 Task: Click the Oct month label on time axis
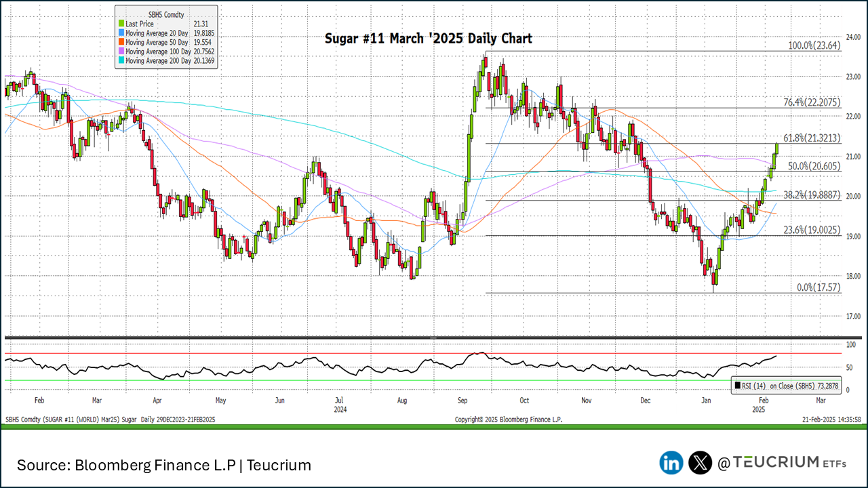tap(524, 401)
